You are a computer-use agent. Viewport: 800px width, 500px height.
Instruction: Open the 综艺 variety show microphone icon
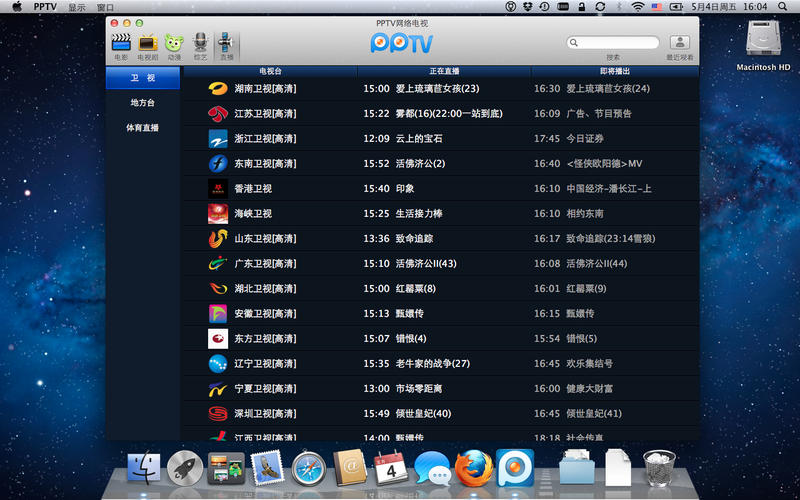point(201,43)
